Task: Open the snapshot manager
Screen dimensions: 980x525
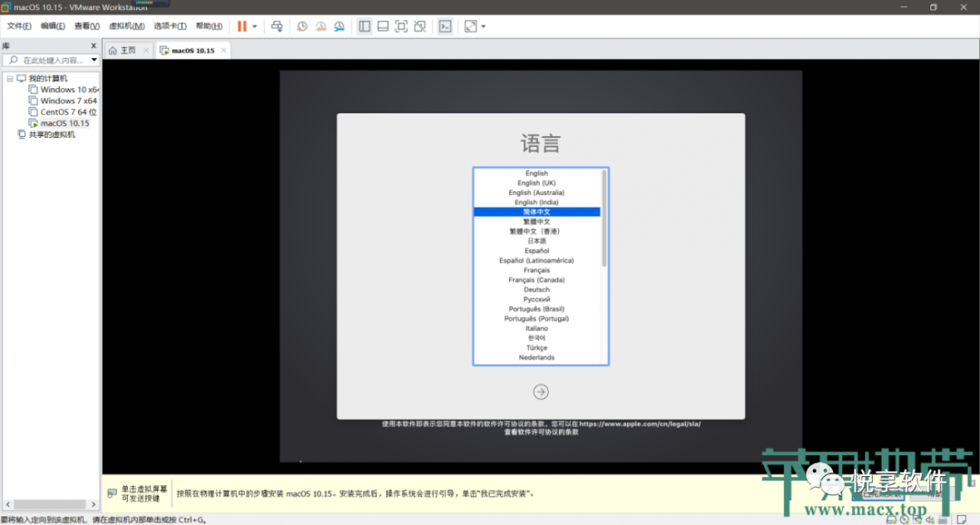Action: click(x=339, y=26)
